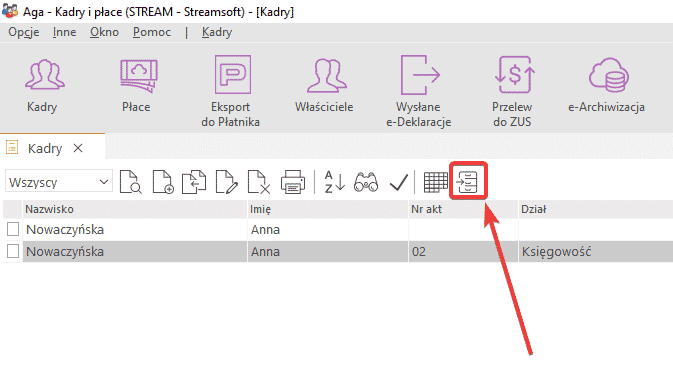Select the Księgowość cell
This screenshot has width=673, height=367.
[596, 252]
